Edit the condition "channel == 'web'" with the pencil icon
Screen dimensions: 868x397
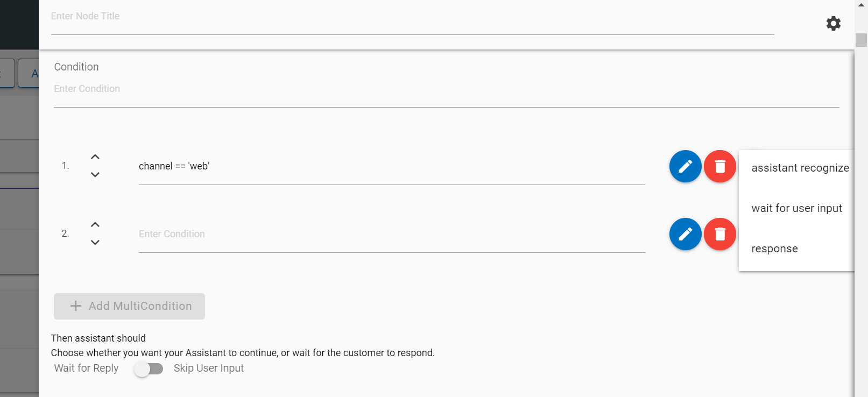pos(684,166)
